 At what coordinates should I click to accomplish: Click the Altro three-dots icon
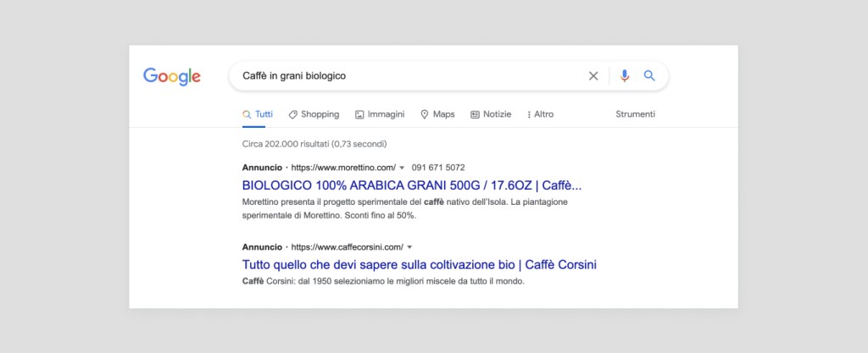529,114
